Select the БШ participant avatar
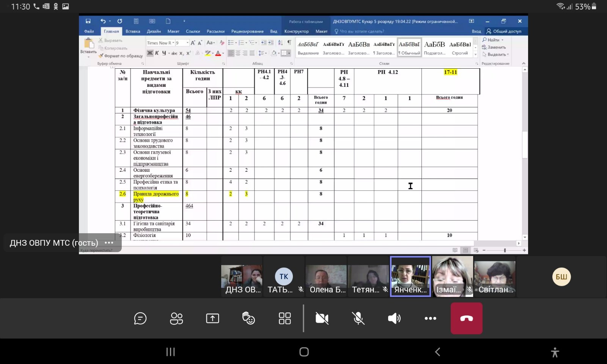607x364 pixels. pos(561,277)
